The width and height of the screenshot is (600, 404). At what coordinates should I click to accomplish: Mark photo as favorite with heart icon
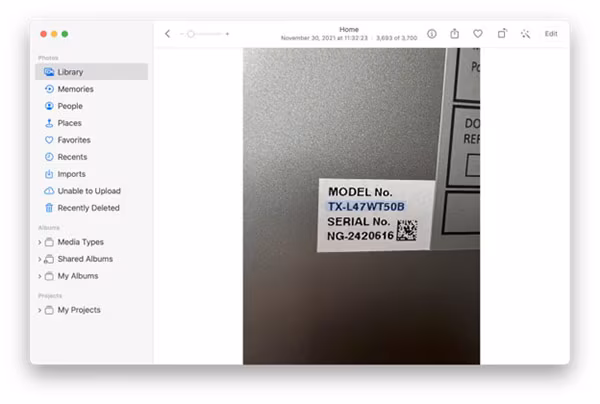(x=478, y=34)
